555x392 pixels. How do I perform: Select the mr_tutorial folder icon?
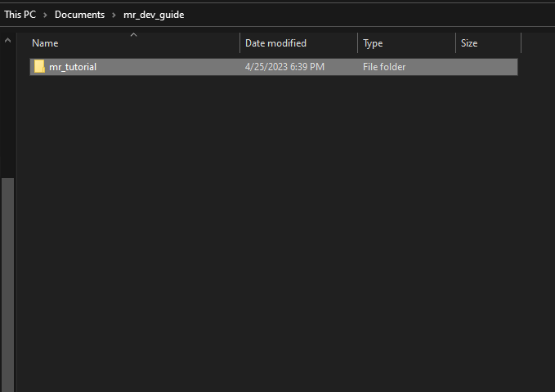tap(39, 66)
